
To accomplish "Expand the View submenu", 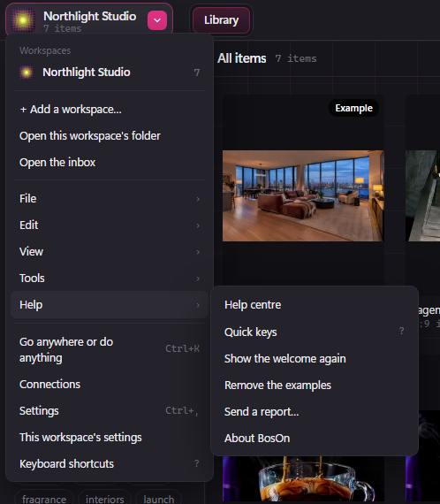I will [110, 252].
